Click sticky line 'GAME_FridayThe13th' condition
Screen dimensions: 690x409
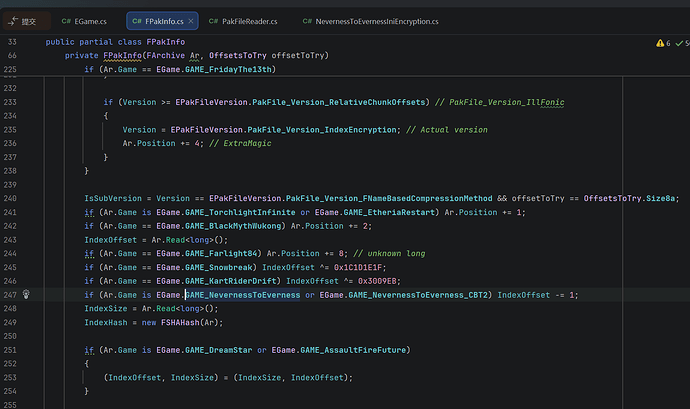tap(180, 69)
